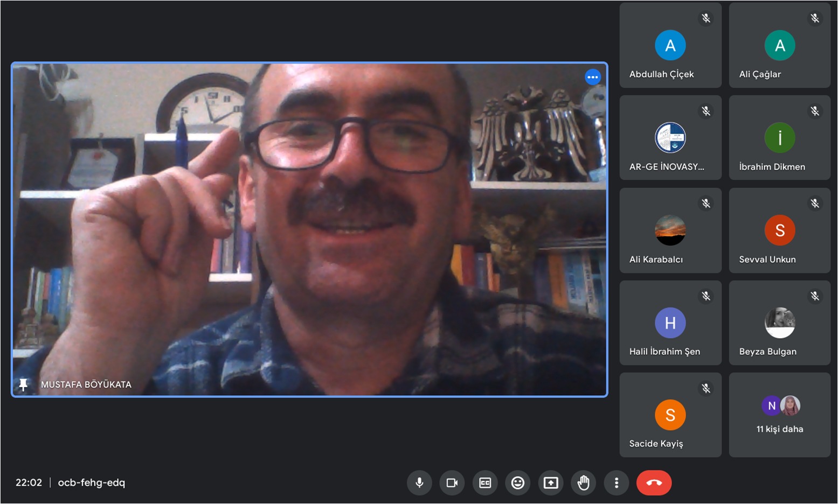Screen dimensions: 838x504
Task: Unpin Mustafa Böyükata's video using pin icon
Action: (x=23, y=384)
